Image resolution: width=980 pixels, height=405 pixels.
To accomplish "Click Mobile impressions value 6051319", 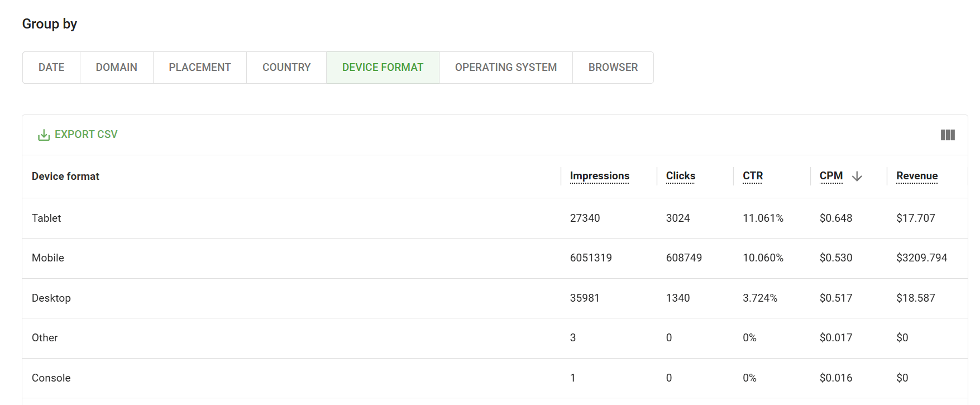I will (x=591, y=258).
